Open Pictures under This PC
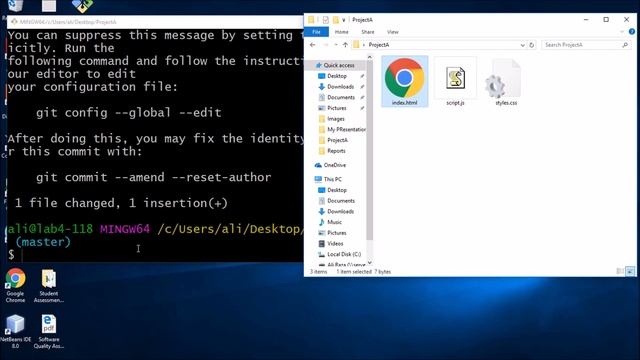Screen dimensions: 640x360 pos(336,233)
